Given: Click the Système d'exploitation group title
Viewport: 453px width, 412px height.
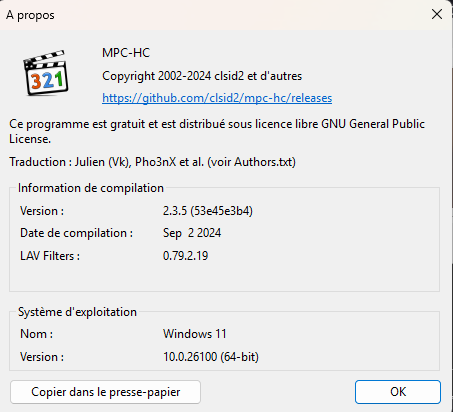Looking at the screenshot, I should [77, 312].
